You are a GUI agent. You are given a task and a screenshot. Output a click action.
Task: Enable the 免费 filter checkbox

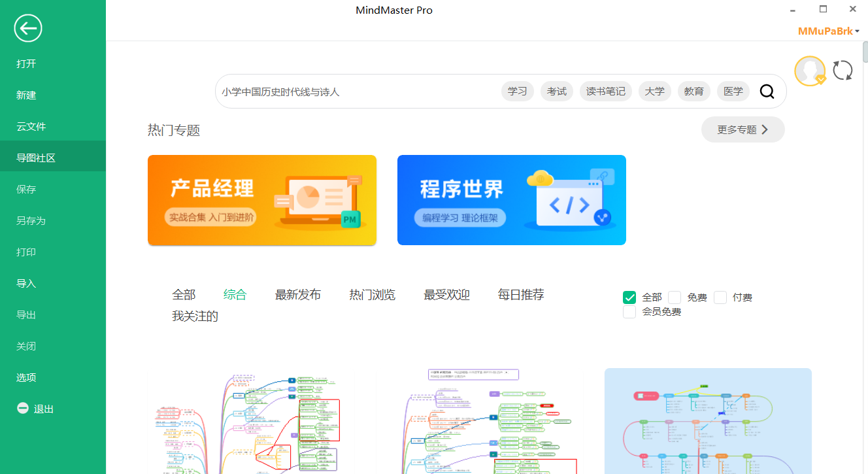tap(675, 297)
